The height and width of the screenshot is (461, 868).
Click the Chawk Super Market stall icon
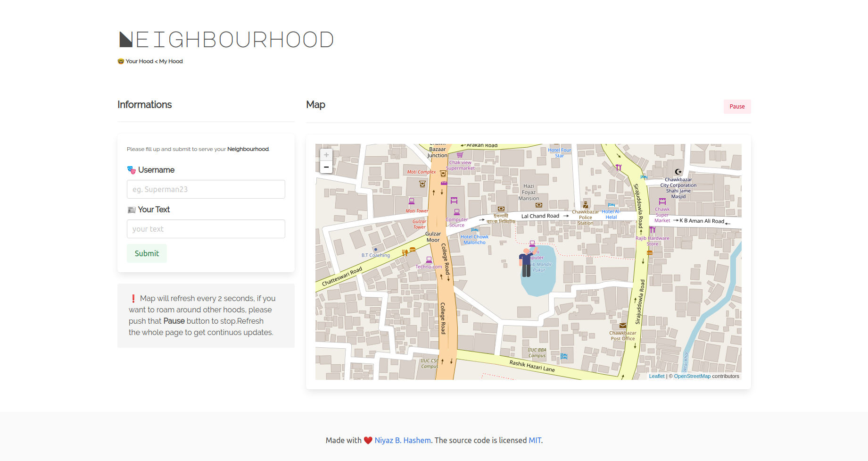(x=662, y=201)
